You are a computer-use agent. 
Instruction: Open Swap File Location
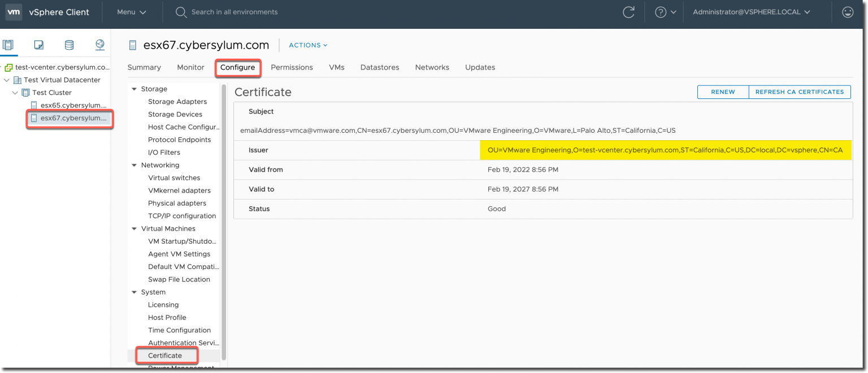click(179, 280)
